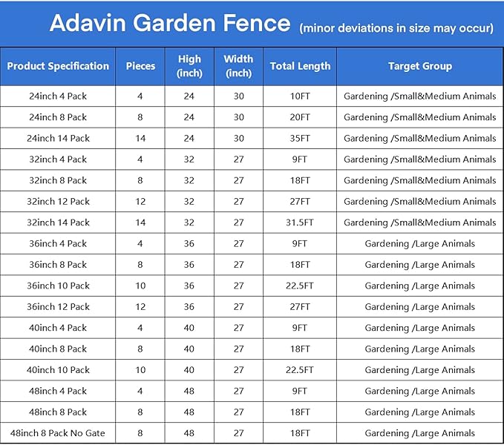Select the 31.5FT total length value
The image size is (504, 445).
[x=300, y=222]
